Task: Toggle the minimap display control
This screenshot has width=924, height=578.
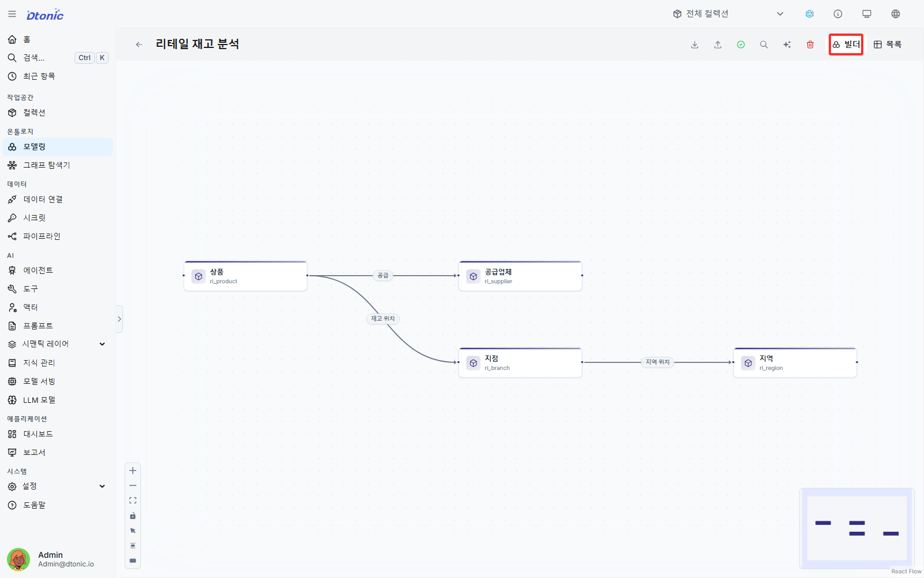Action: pyautogui.click(x=133, y=561)
